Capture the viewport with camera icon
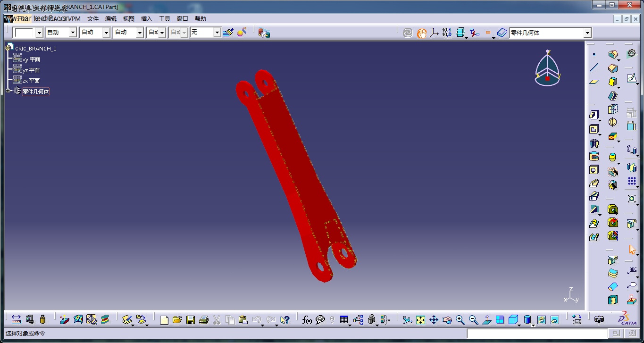Screen dimensions: 644x343 pos(599,320)
